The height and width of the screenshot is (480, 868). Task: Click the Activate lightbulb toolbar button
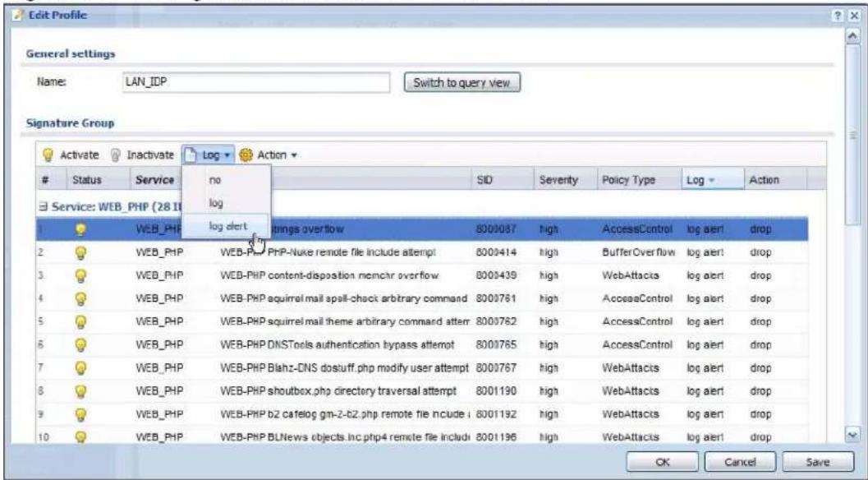[71, 155]
